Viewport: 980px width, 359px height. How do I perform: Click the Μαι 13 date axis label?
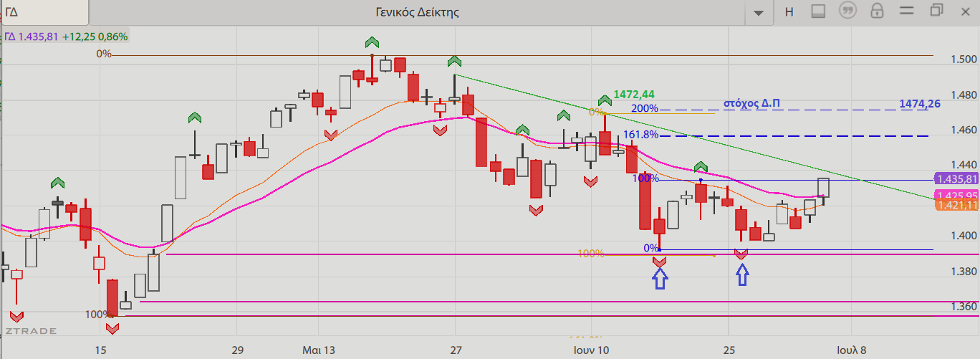[318, 350]
